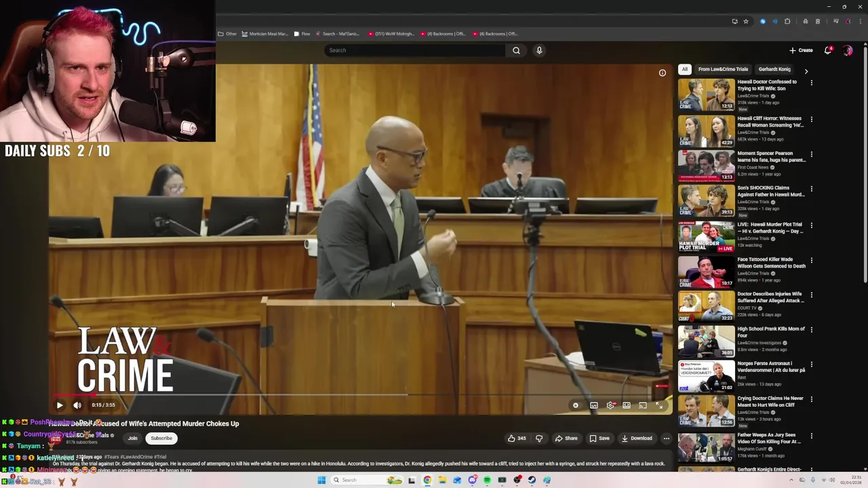Open Chrome from the taskbar

pos(427,480)
